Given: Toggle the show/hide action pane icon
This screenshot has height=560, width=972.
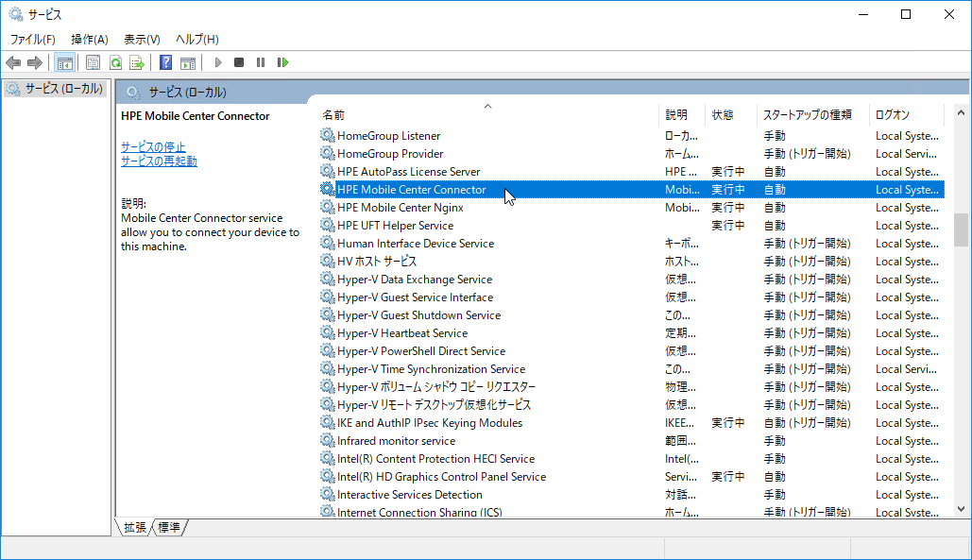Looking at the screenshot, I should coord(188,62).
